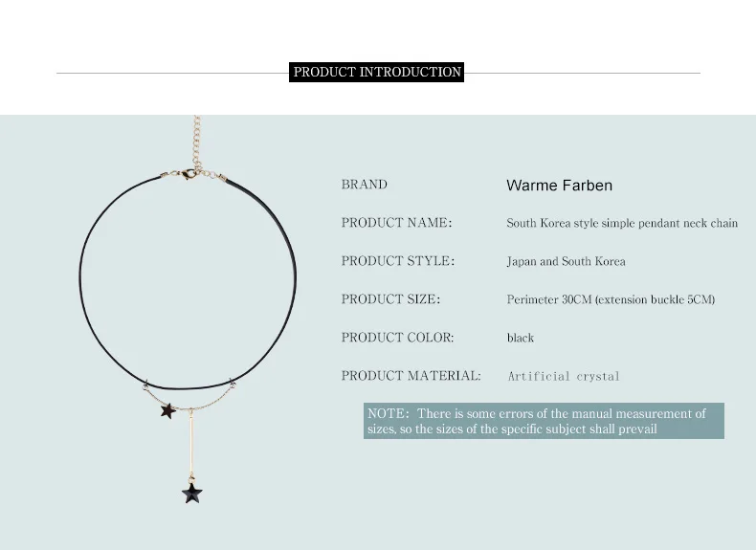Select the Artificial crystal material text

tap(563, 377)
